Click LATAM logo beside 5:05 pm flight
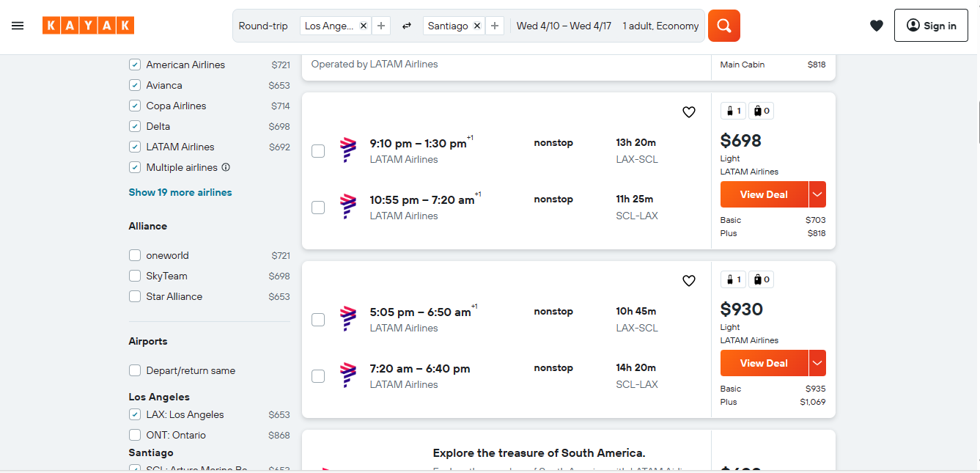 coord(348,318)
